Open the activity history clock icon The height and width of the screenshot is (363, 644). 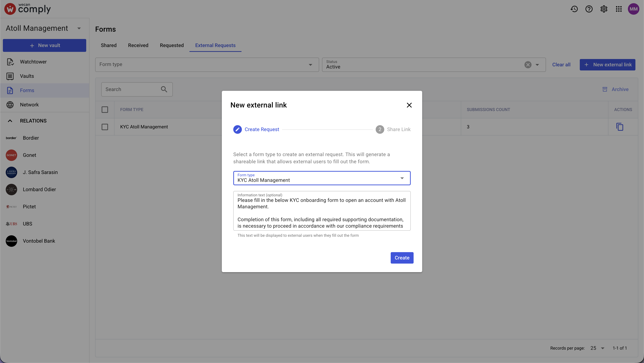(574, 9)
